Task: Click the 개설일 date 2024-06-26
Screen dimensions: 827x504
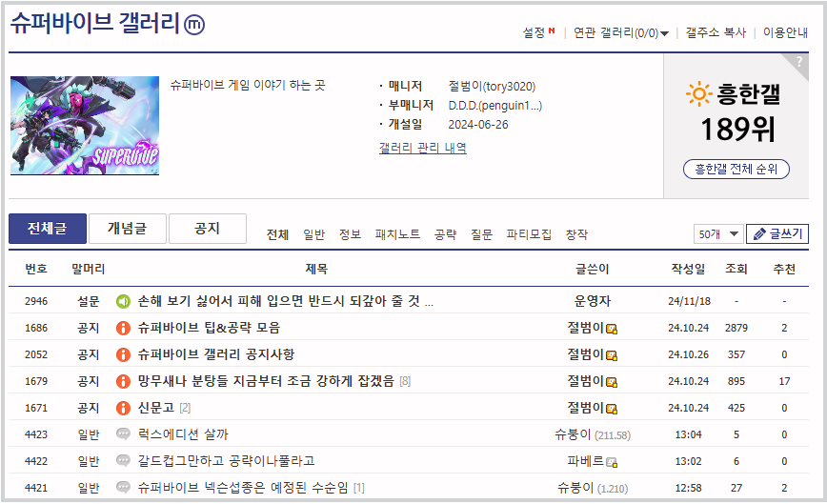Action: tap(478, 125)
